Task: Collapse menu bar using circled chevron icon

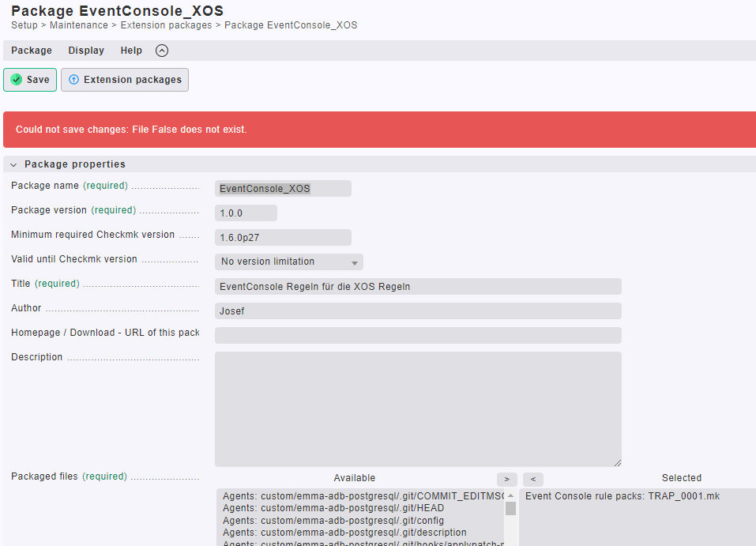Action: pyautogui.click(x=162, y=51)
